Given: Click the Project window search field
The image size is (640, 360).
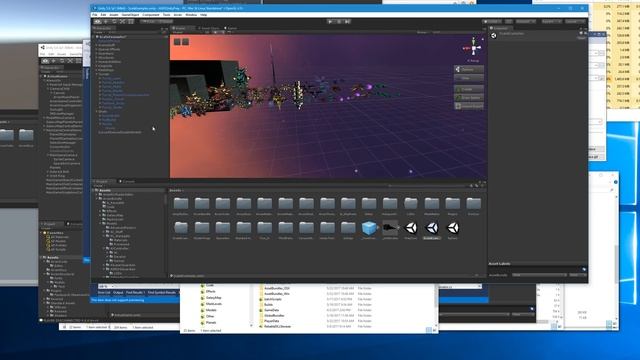Looking at the screenshot, I should point(429,186).
